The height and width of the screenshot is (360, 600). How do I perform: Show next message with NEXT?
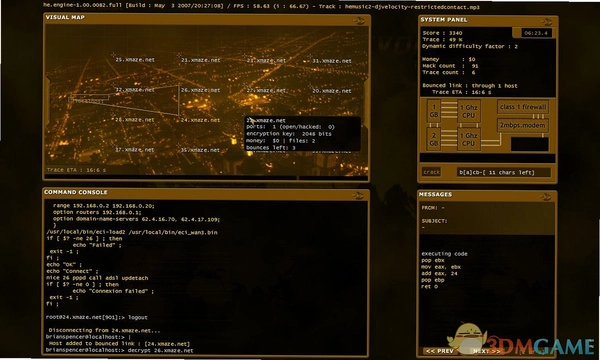(x=487, y=351)
